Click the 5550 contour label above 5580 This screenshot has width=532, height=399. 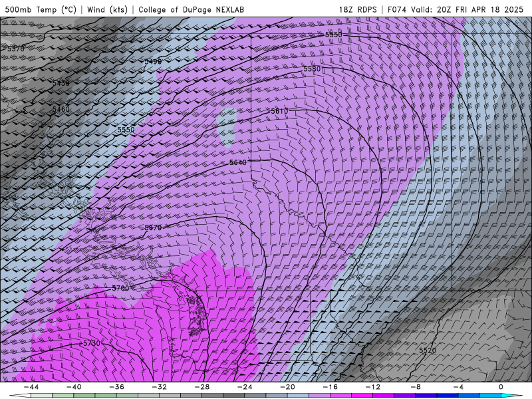tap(334, 35)
